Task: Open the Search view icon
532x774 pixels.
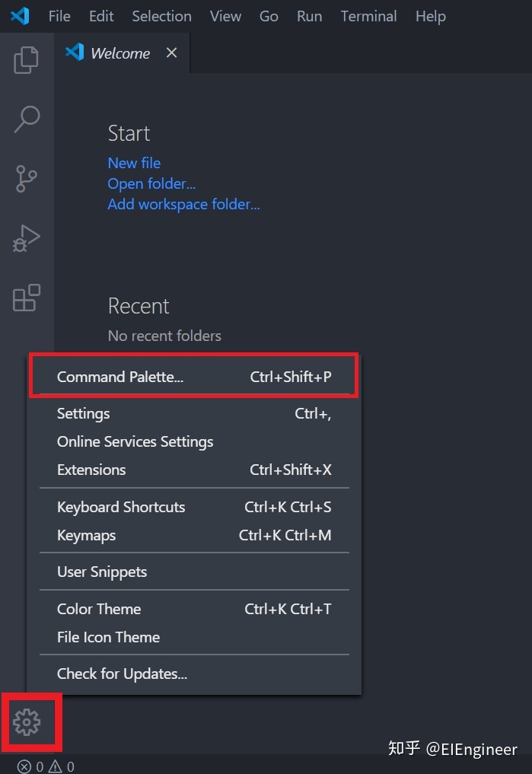Action: [x=27, y=119]
